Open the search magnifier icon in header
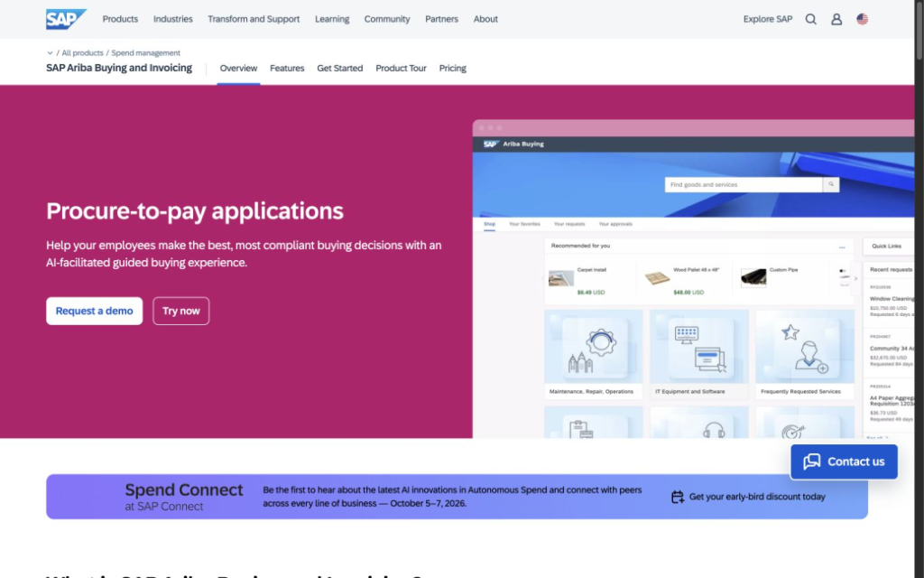 [811, 19]
